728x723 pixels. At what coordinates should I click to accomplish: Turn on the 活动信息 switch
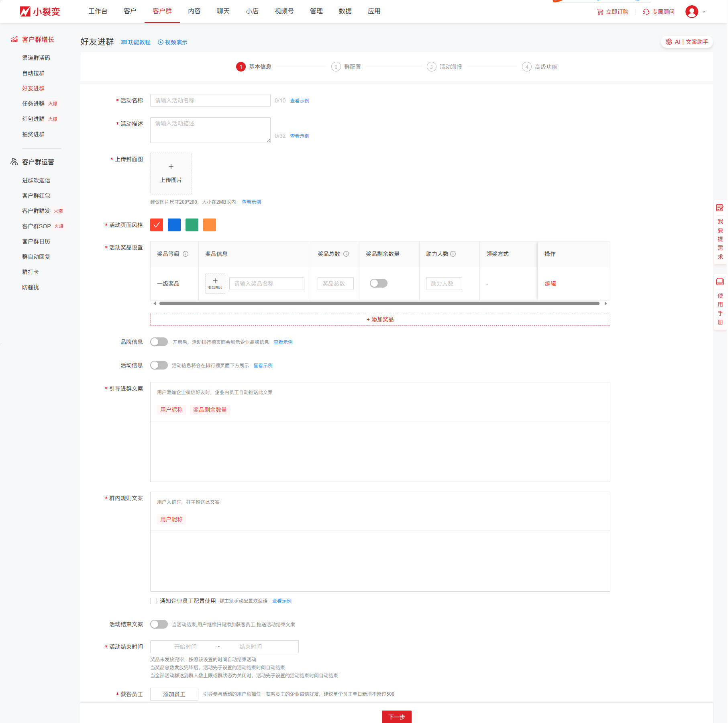159,366
